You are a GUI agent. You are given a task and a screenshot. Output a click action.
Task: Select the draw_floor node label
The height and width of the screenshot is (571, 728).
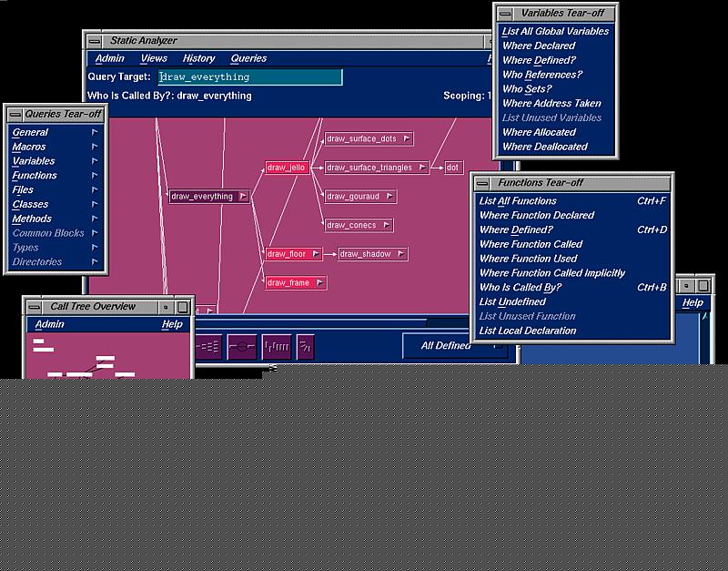(287, 254)
